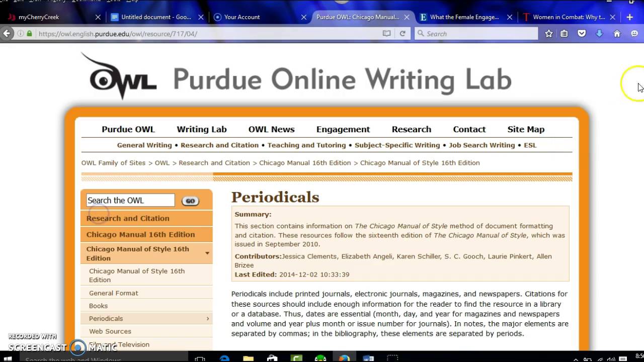This screenshot has width=644, height=362.
Task: Select Books in sidebar
Action: [98, 306]
